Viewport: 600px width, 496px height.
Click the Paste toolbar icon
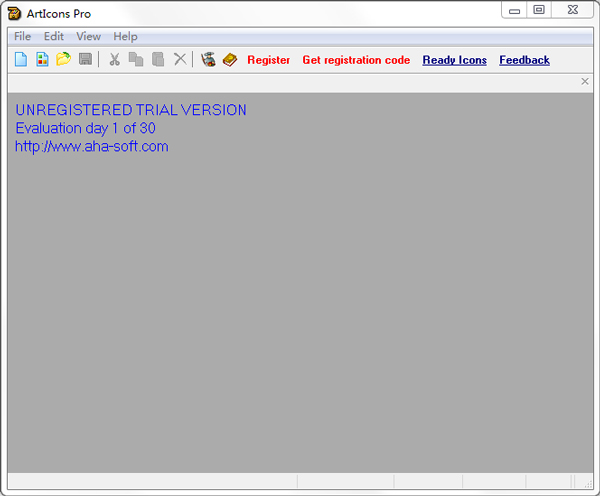158,60
